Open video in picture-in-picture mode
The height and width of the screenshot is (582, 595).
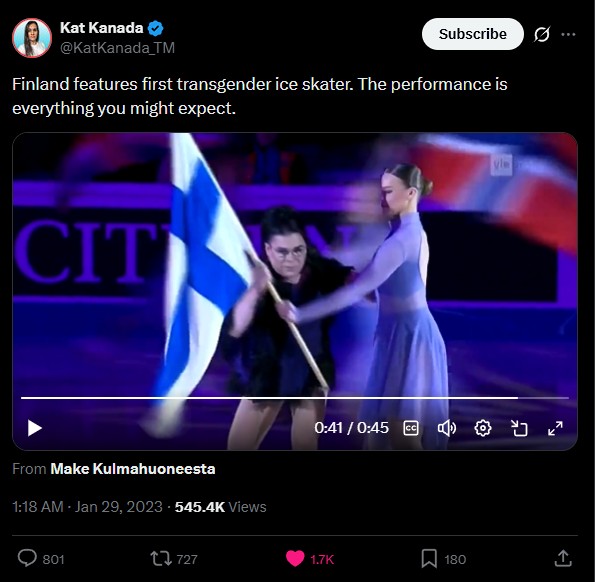(x=519, y=428)
